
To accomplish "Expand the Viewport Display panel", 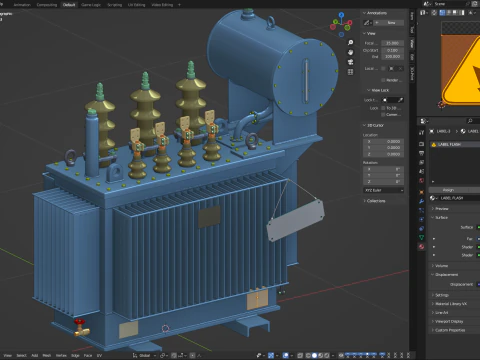I will [447, 321].
